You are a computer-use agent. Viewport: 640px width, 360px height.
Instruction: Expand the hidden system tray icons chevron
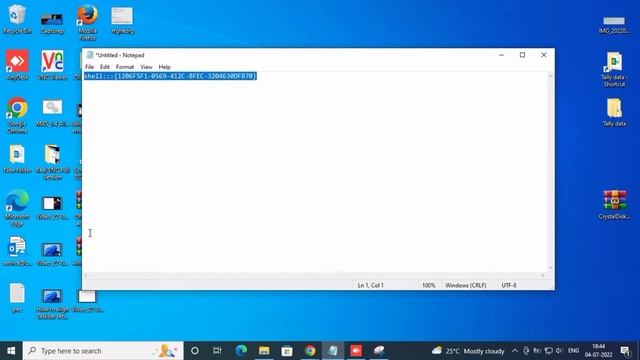pyautogui.click(x=515, y=351)
